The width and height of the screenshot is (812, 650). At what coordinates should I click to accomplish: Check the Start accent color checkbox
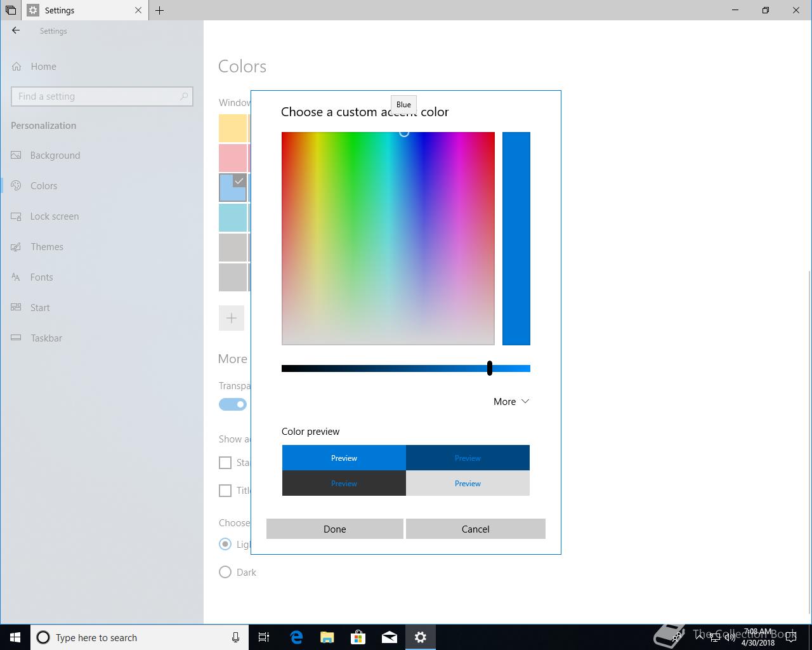click(x=225, y=463)
